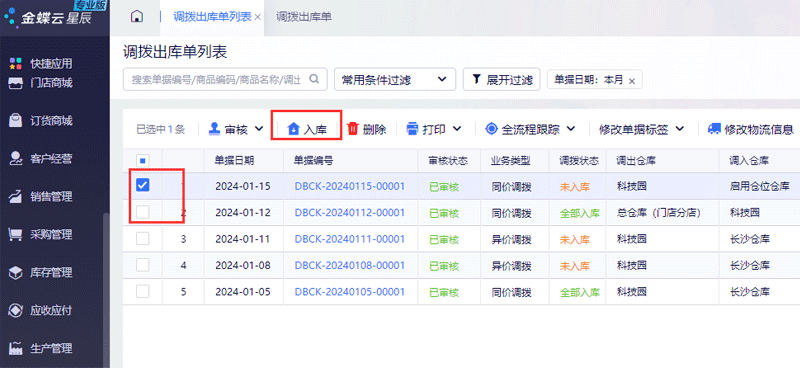This screenshot has height=368, width=800.
Task: Click the date cell 2024-01-11
Action: [243, 239]
